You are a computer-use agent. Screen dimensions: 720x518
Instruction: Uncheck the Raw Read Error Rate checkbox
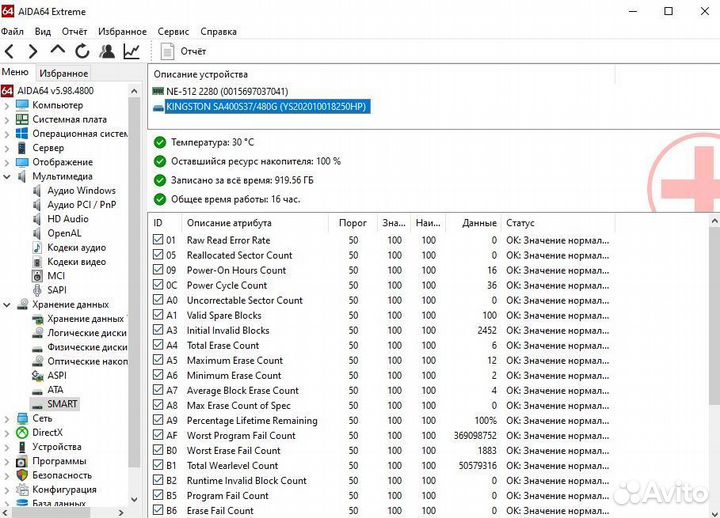click(x=158, y=240)
